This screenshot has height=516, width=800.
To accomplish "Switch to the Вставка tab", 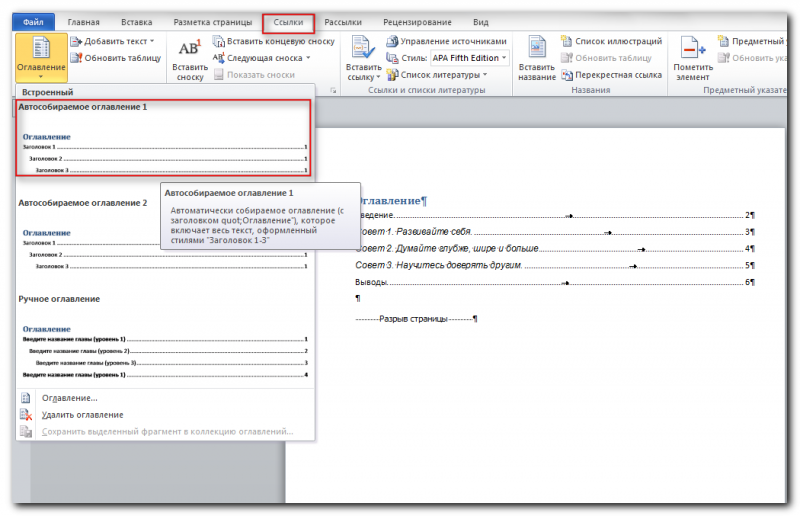I will click(136, 22).
